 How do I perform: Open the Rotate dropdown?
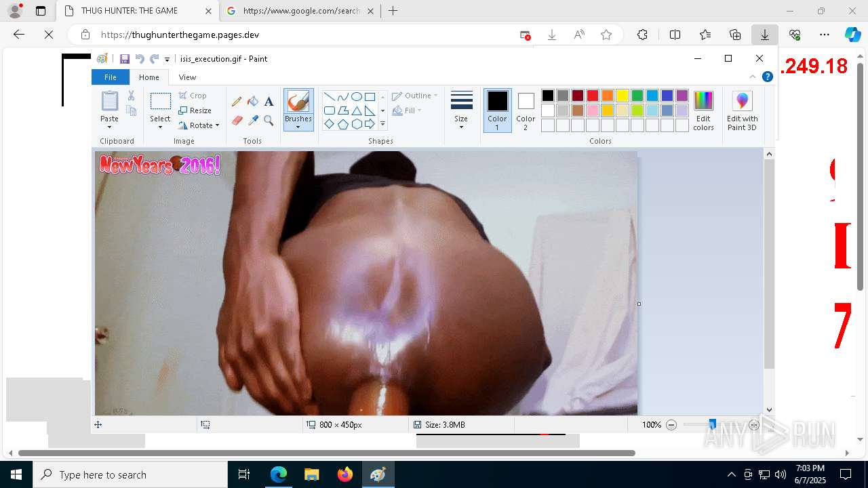point(199,125)
